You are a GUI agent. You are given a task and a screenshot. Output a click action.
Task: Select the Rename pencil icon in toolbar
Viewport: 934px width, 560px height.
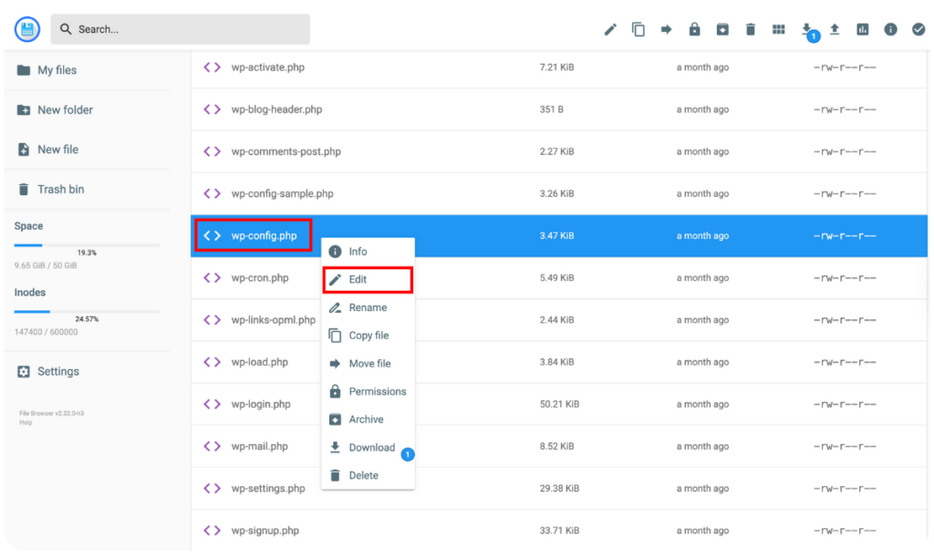tap(610, 28)
